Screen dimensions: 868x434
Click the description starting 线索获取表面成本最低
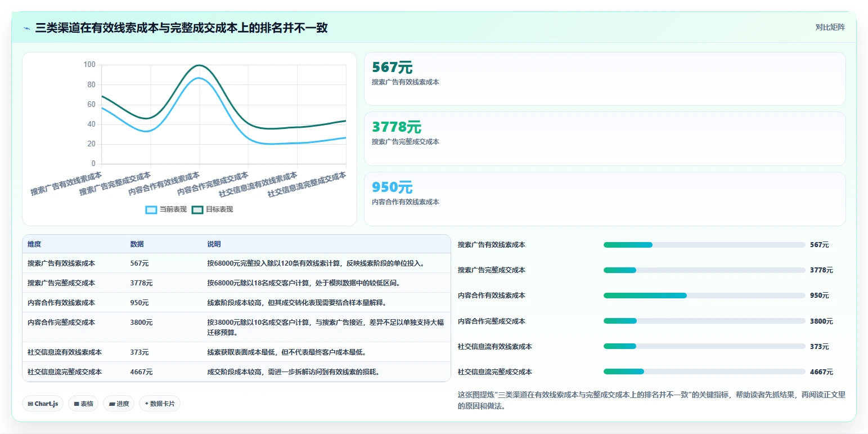[x=287, y=352]
